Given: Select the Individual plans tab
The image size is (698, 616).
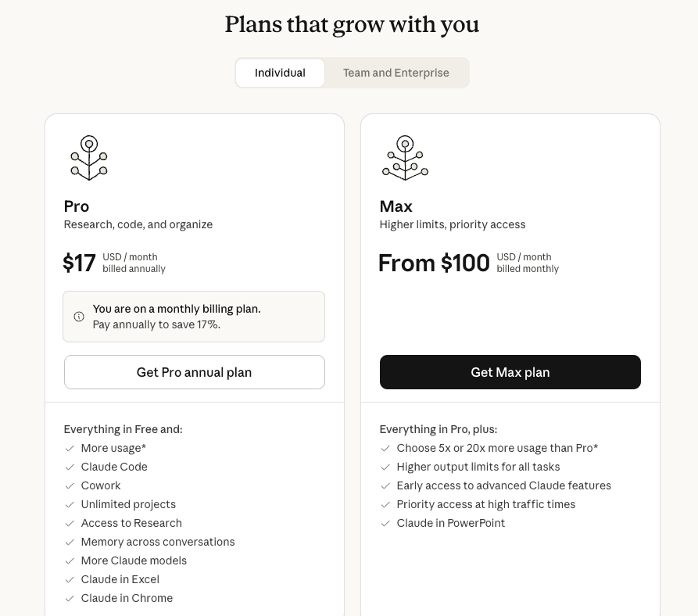Looking at the screenshot, I should (x=280, y=73).
